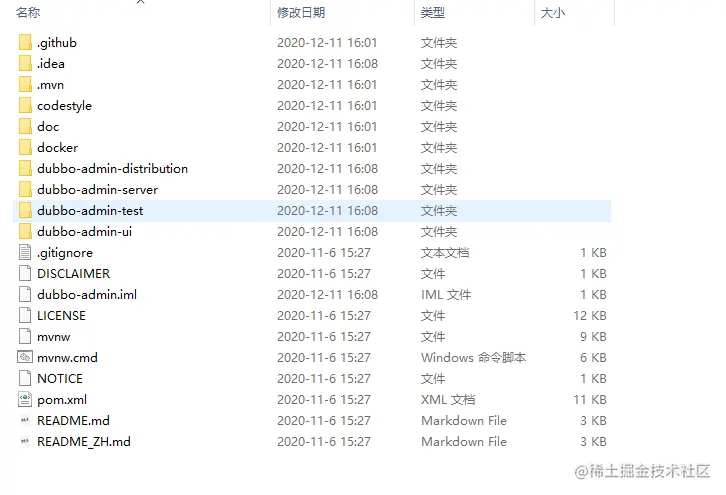
Task: Select the mvnw.cmd file name
Action: click(68, 357)
